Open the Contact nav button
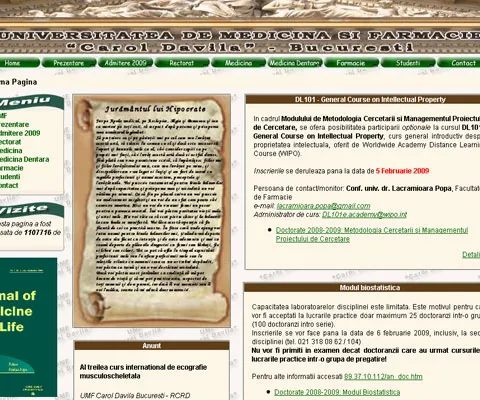 tap(459, 63)
